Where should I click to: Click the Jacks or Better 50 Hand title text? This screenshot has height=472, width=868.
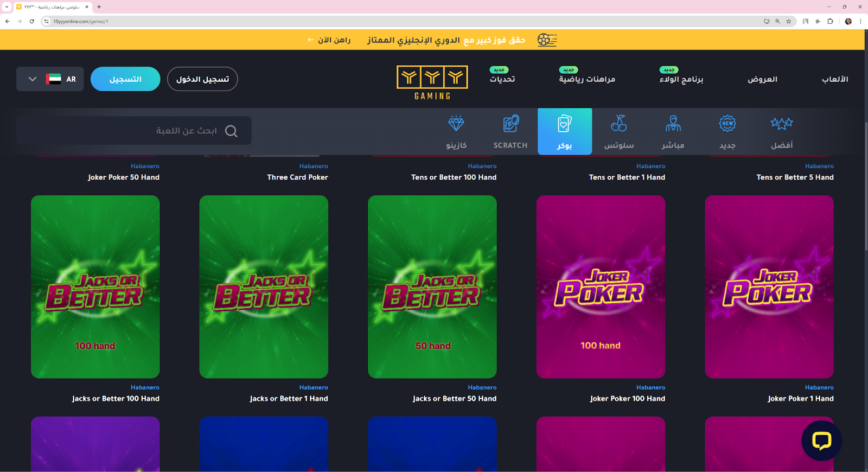(455, 399)
